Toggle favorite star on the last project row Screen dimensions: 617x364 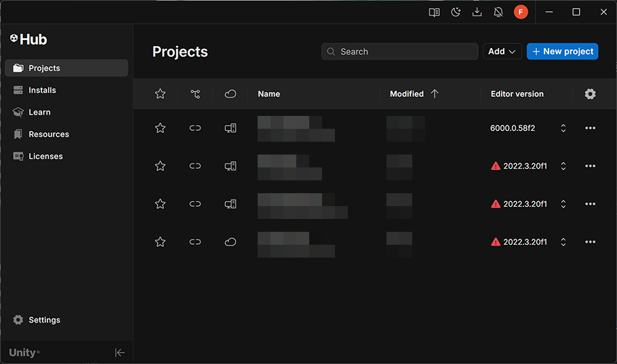click(160, 242)
